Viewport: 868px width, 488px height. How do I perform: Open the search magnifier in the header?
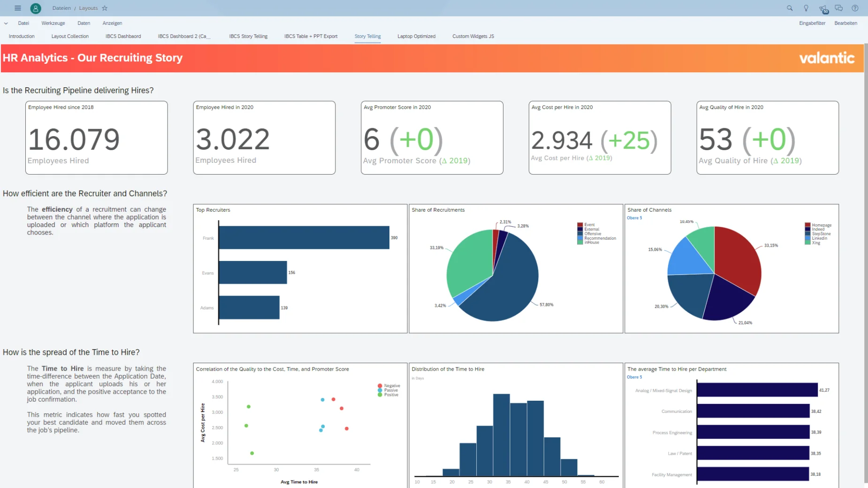tap(790, 8)
